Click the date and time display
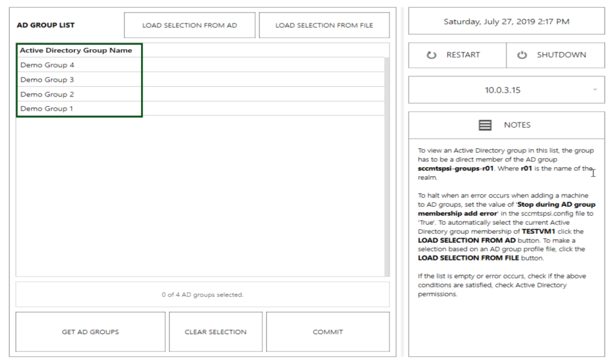 (x=507, y=22)
